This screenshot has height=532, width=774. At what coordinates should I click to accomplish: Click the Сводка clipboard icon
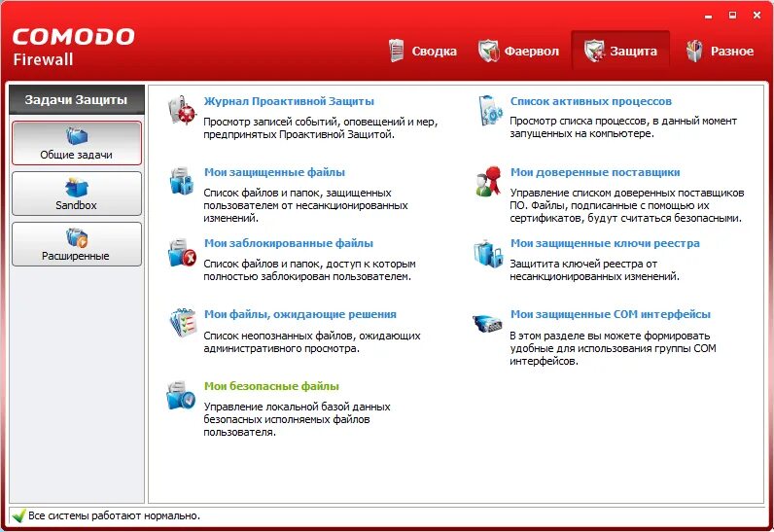[x=396, y=51]
